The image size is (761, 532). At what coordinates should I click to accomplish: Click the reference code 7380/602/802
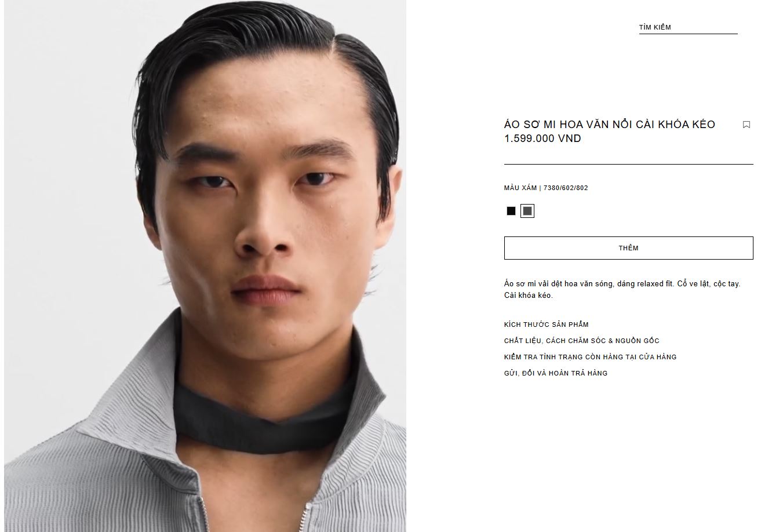(x=566, y=188)
